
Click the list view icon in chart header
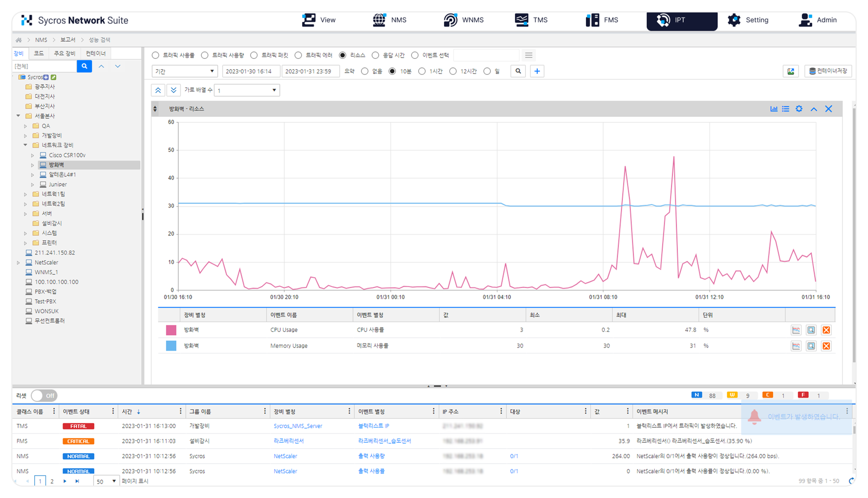(786, 109)
